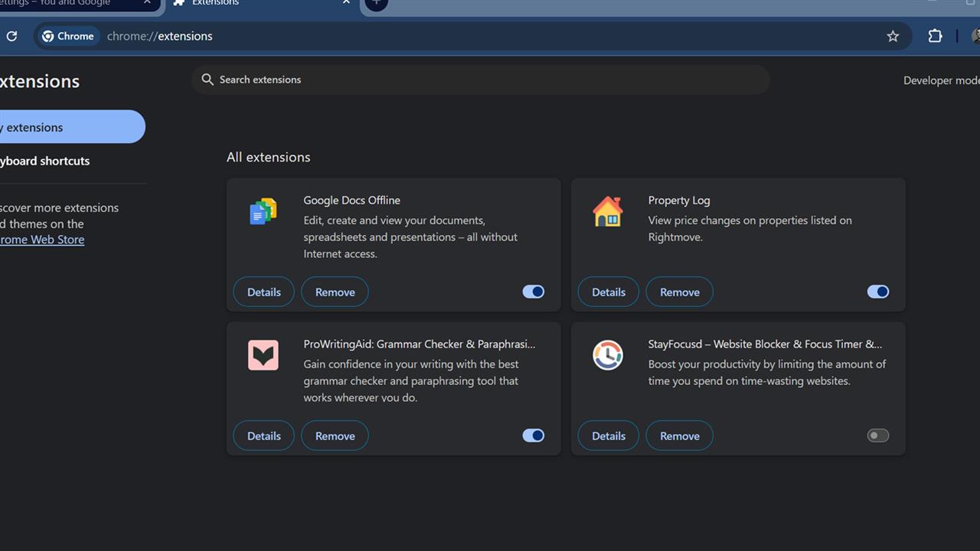This screenshot has height=551, width=980.
Task: Click the Extensions page heading
Action: (x=40, y=81)
